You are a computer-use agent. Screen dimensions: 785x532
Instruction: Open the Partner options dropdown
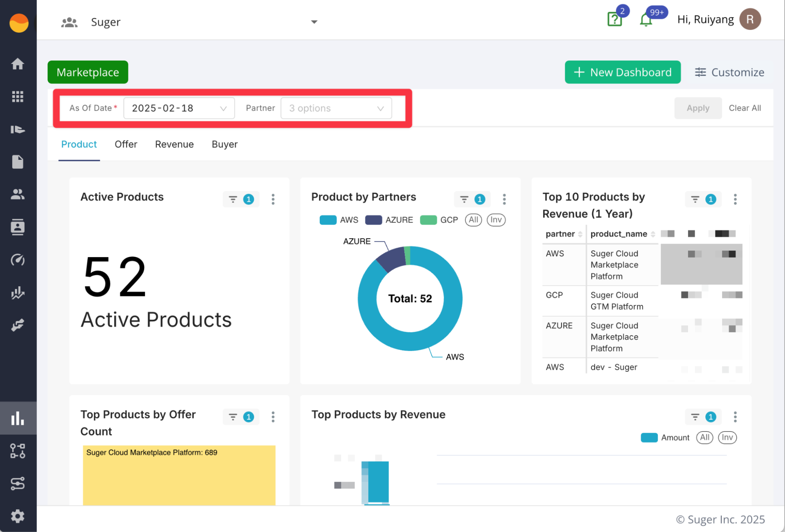tap(336, 108)
